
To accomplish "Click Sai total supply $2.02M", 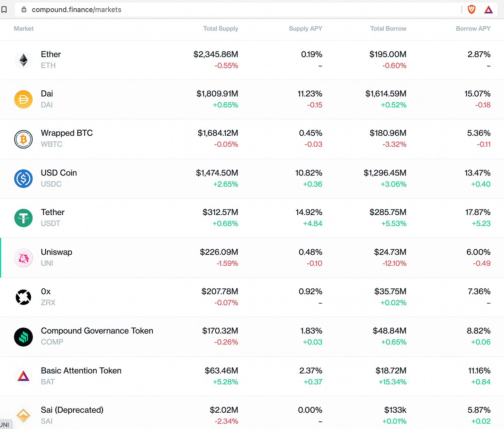I will tap(224, 410).
